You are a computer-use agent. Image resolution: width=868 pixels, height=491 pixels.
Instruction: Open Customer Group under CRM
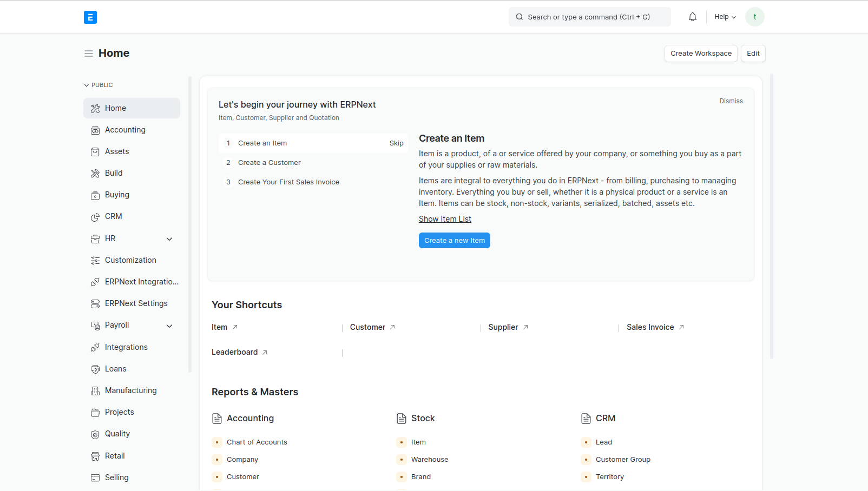click(x=623, y=460)
